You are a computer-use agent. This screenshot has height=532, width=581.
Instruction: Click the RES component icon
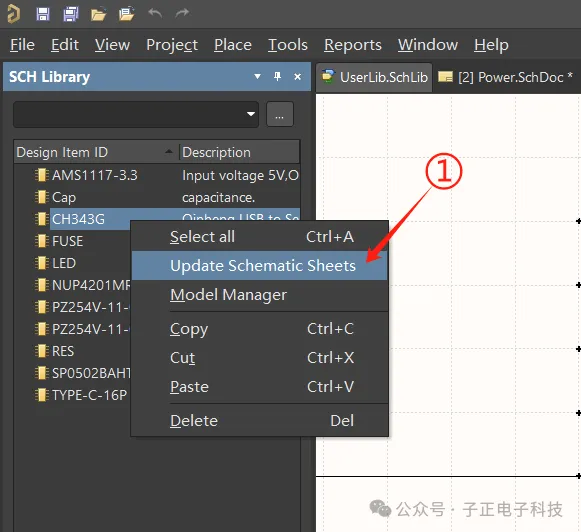[x=42, y=351]
